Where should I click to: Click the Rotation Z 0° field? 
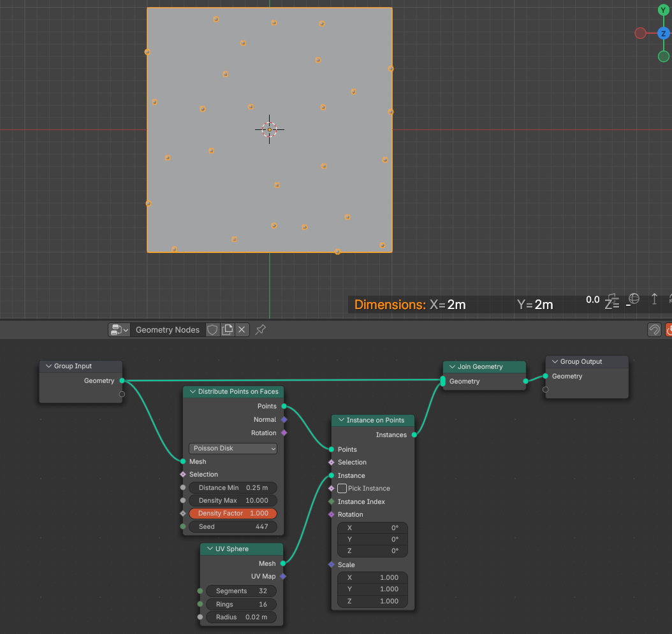pos(372,551)
